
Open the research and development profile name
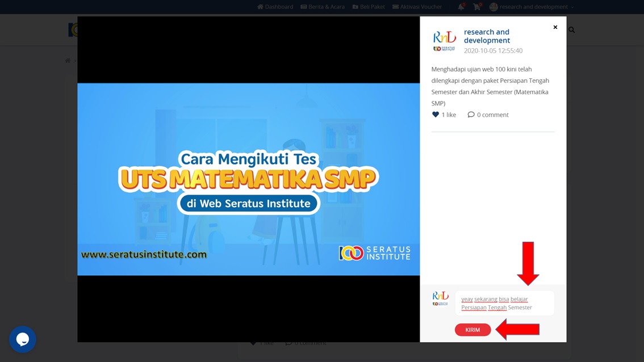click(x=487, y=36)
